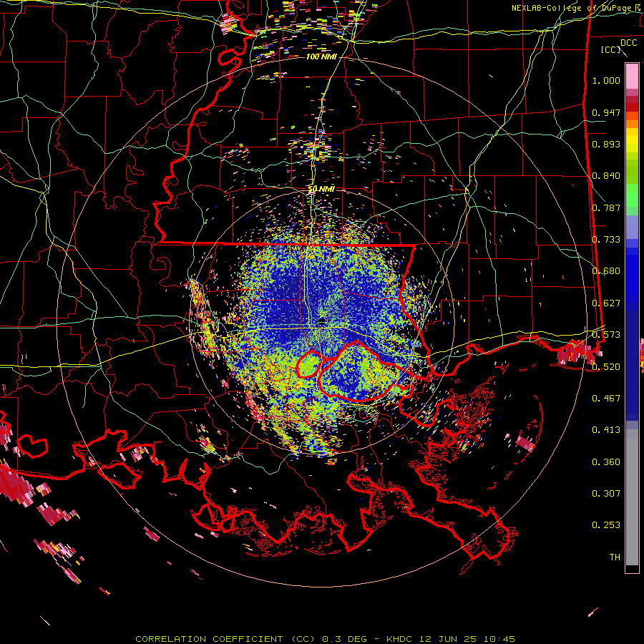Click the black radar site marker at ring center
Viewport: 644px width, 644px height.
pyautogui.click(x=322, y=321)
